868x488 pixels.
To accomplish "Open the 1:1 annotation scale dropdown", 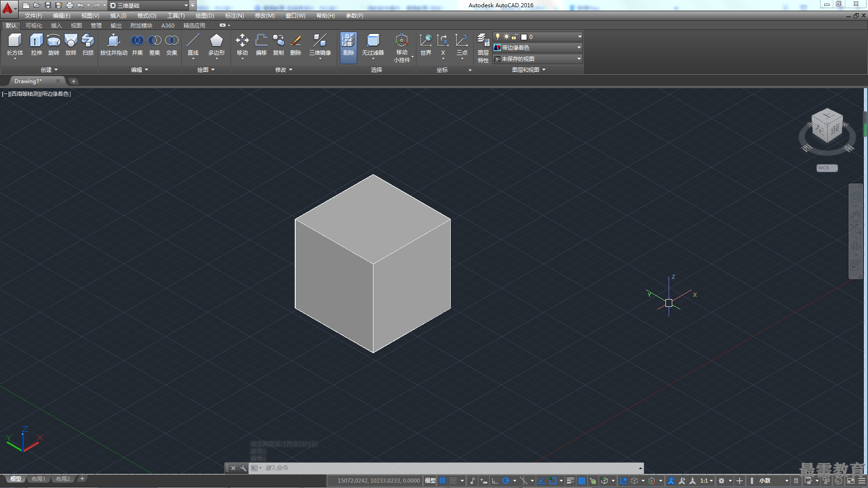I will click(x=707, y=481).
